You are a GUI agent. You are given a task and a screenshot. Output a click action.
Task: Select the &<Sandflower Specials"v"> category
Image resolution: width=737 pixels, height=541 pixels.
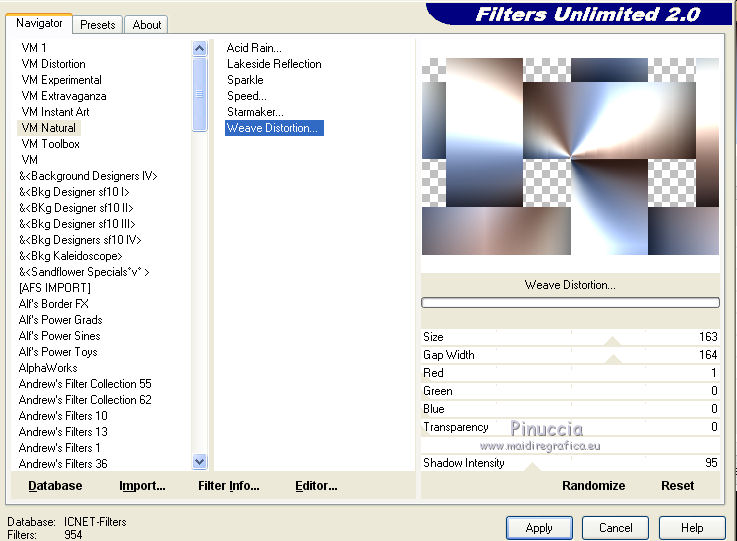(84, 272)
